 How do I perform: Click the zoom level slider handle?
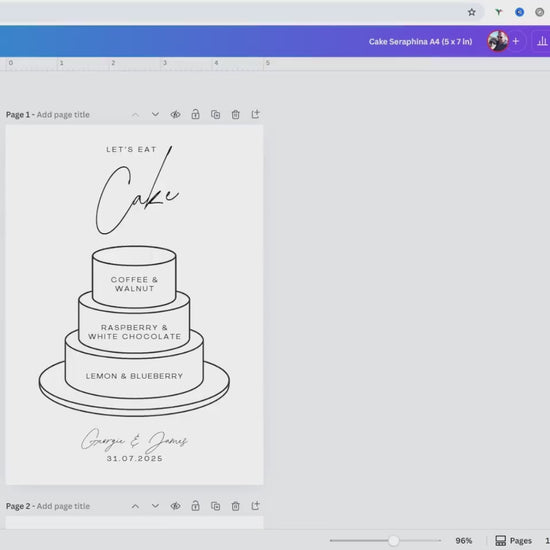click(394, 541)
